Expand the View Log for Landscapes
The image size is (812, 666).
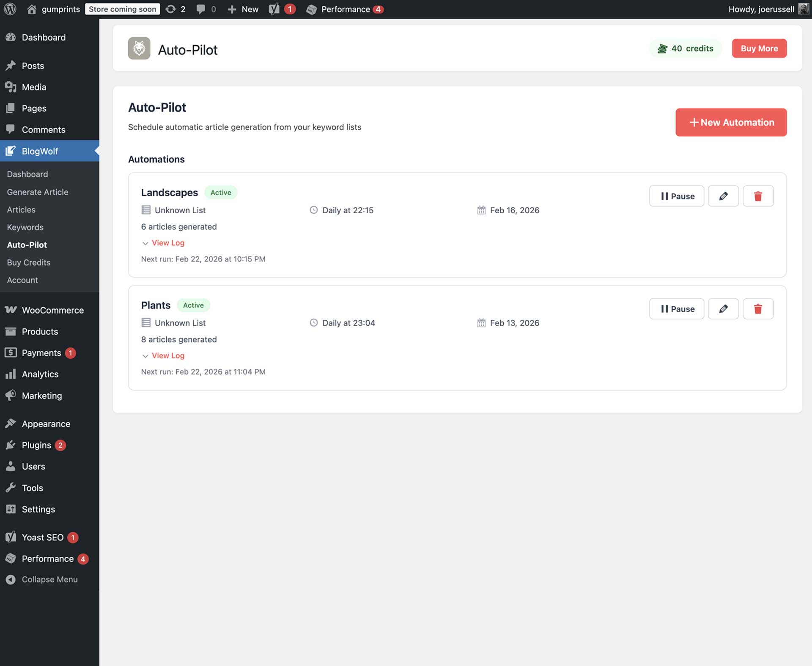tap(163, 243)
